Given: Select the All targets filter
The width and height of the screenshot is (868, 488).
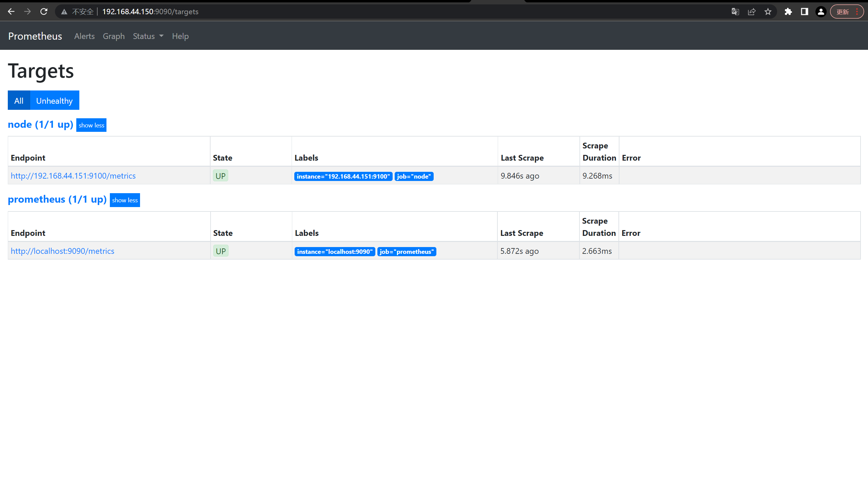Looking at the screenshot, I should point(19,101).
